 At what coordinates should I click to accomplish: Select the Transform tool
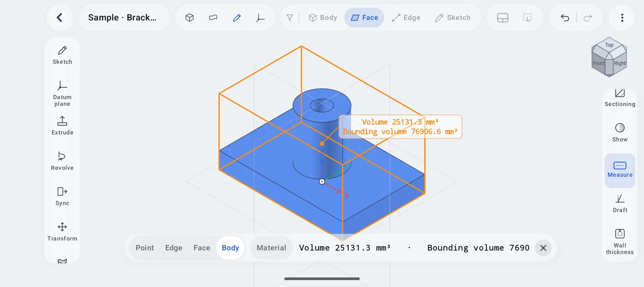[62, 232]
